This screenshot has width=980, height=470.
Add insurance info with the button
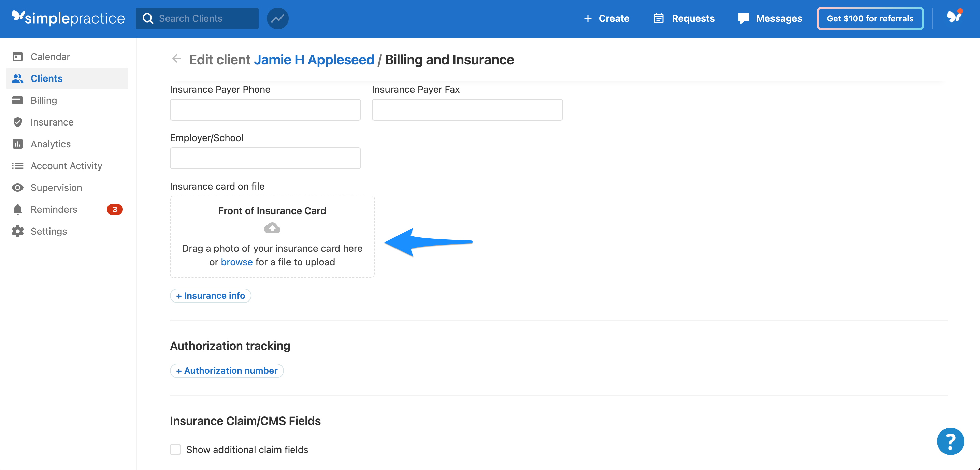pos(211,295)
